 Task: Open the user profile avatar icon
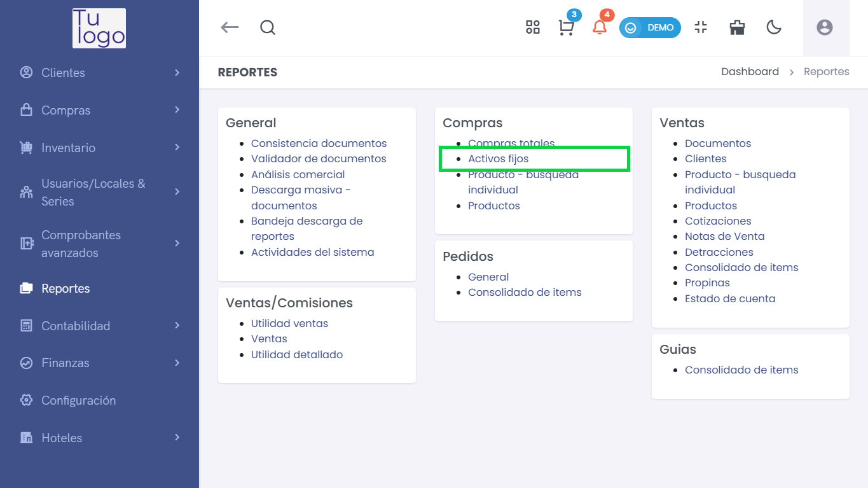(x=825, y=27)
